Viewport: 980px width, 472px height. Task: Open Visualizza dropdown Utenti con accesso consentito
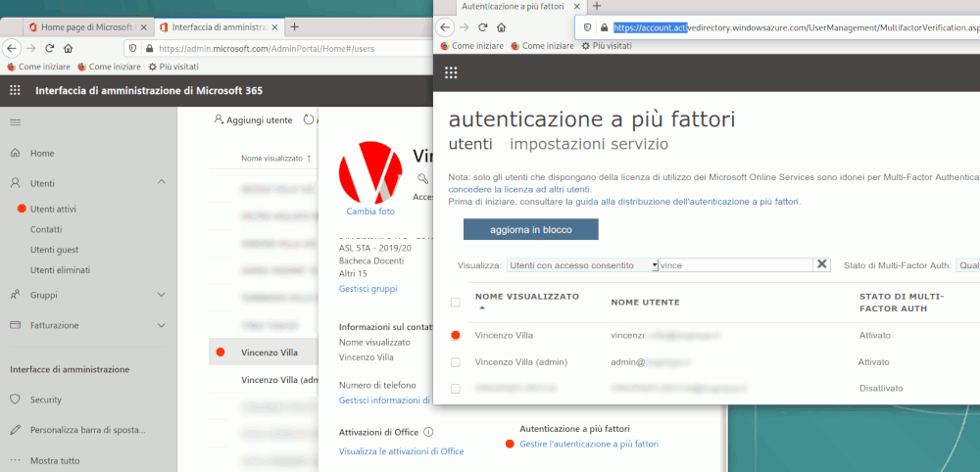[x=582, y=265]
